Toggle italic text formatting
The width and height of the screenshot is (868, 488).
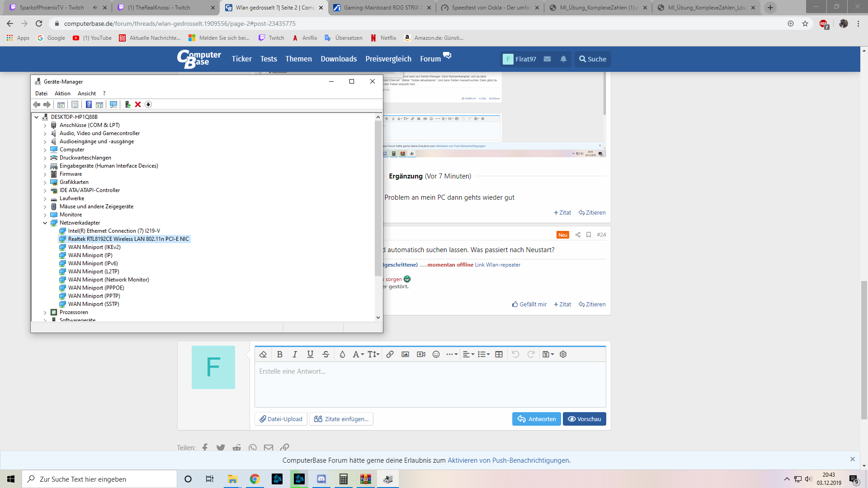click(295, 354)
